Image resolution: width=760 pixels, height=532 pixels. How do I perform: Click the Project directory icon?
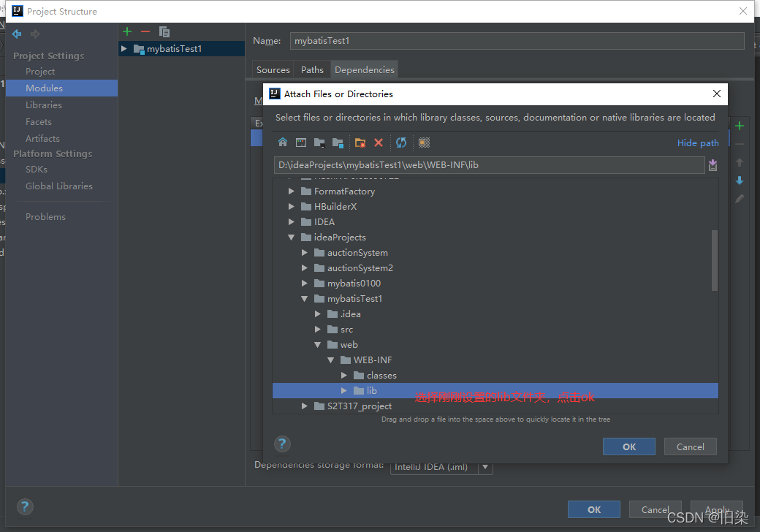click(319, 142)
